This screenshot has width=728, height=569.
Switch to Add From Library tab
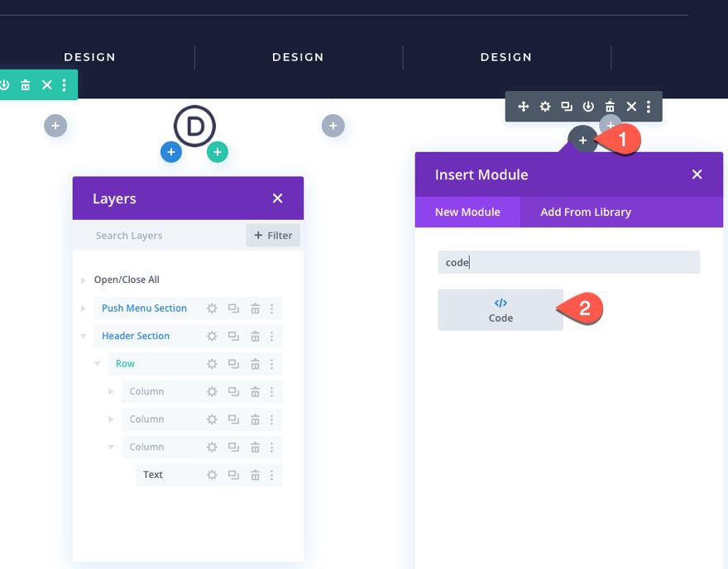point(585,212)
